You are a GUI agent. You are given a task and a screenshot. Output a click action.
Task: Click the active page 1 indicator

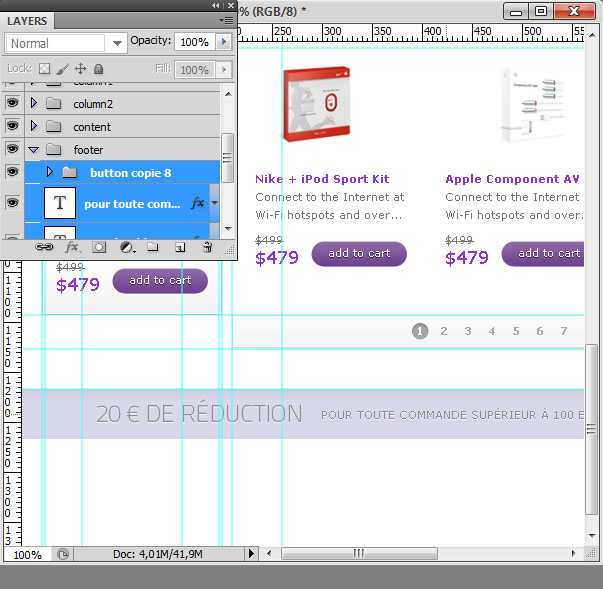tap(420, 331)
